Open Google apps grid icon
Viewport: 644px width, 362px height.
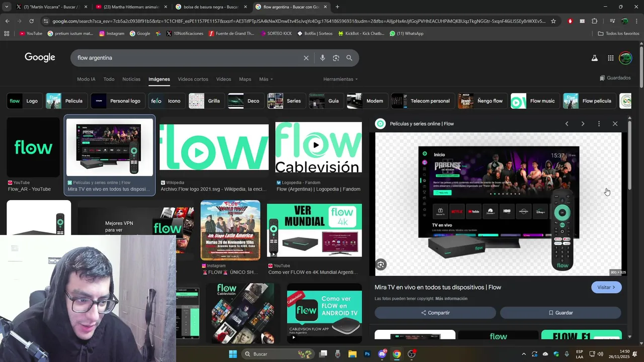[610, 58]
